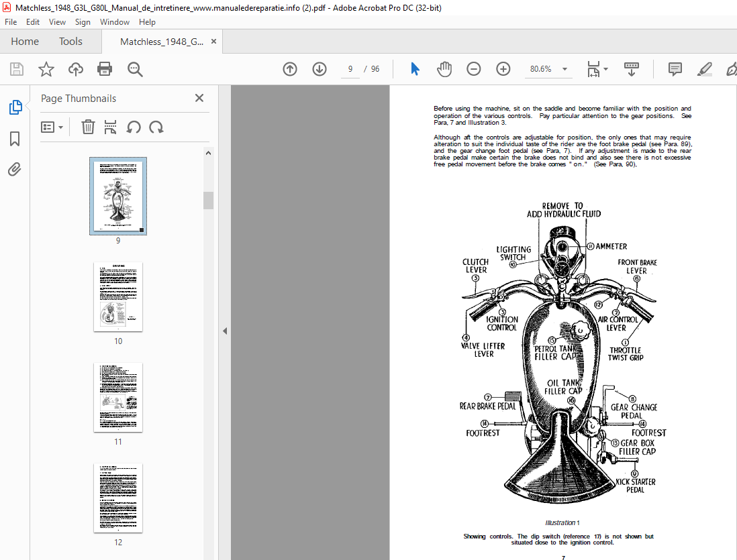Activate the Selection arrow tool
Viewport: 737px width, 560px height.
coord(415,69)
